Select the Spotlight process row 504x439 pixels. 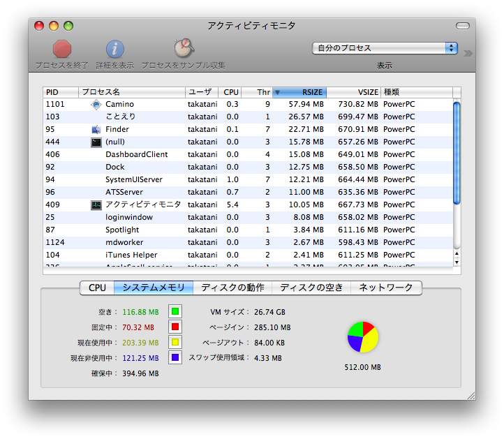click(x=248, y=230)
